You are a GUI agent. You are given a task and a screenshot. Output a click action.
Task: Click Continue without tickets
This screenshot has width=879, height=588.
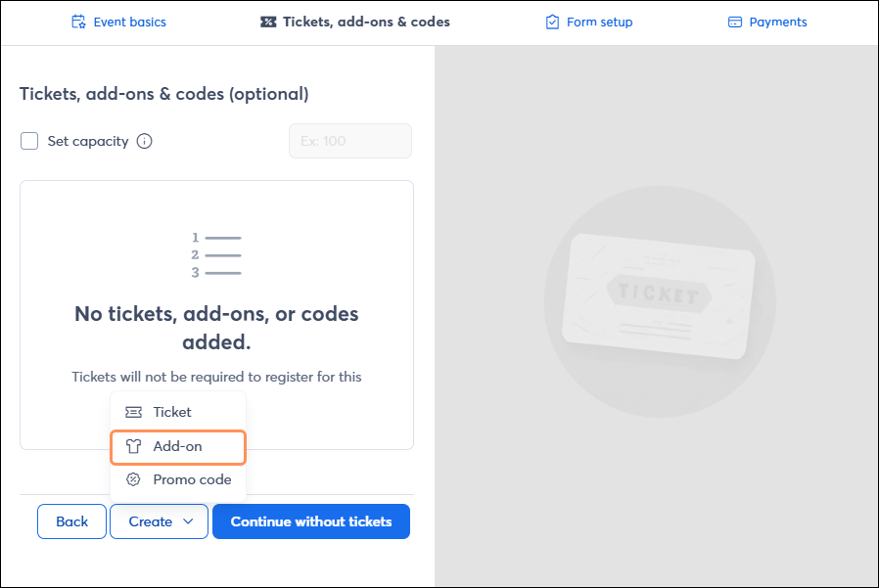[310, 521]
